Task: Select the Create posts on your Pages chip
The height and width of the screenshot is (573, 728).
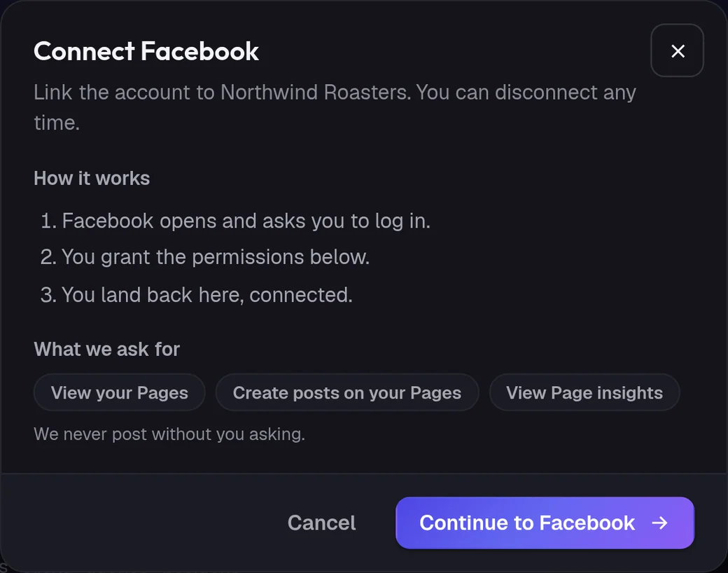Action: (x=346, y=393)
